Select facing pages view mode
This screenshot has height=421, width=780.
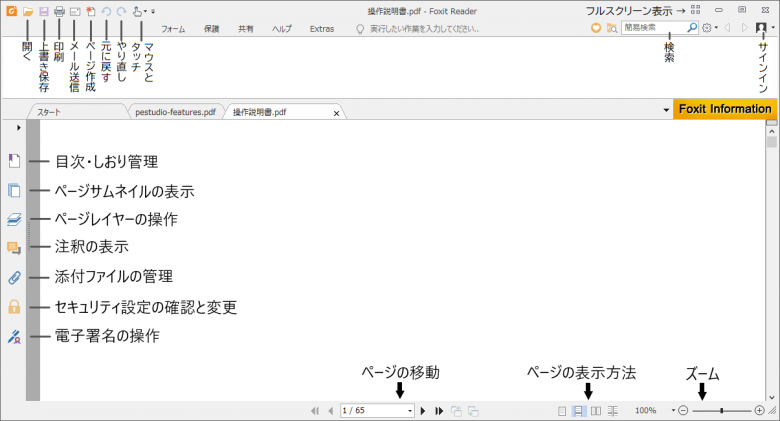595,411
